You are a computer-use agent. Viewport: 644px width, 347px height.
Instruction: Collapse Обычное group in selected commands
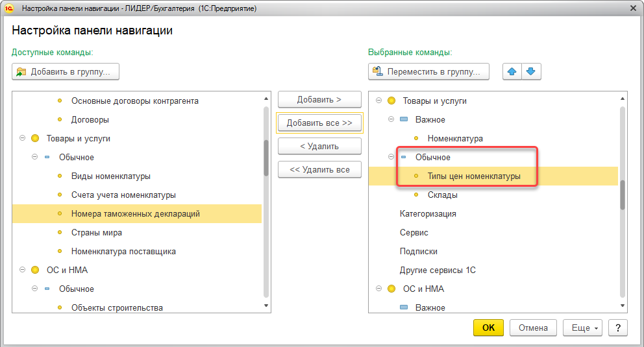[x=391, y=157]
